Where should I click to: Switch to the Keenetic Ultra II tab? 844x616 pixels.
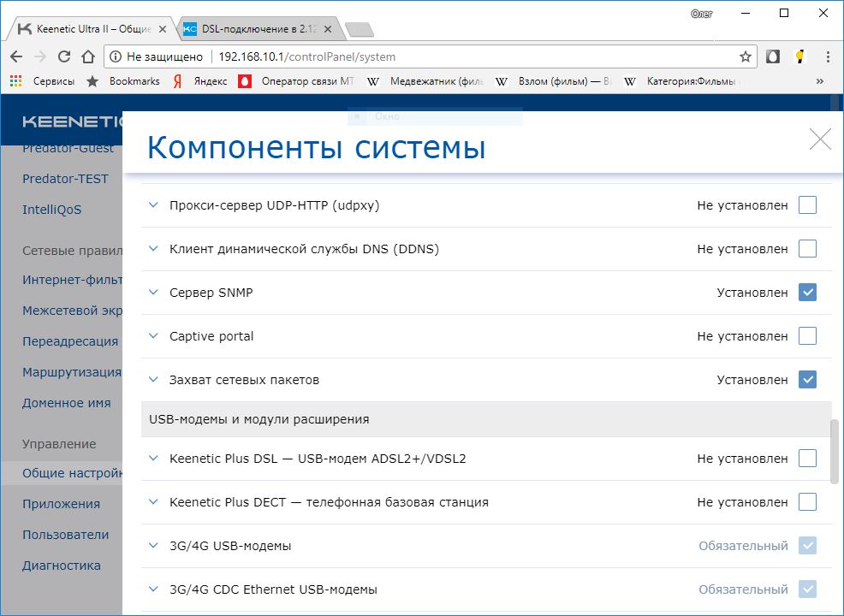click(x=92, y=29)
